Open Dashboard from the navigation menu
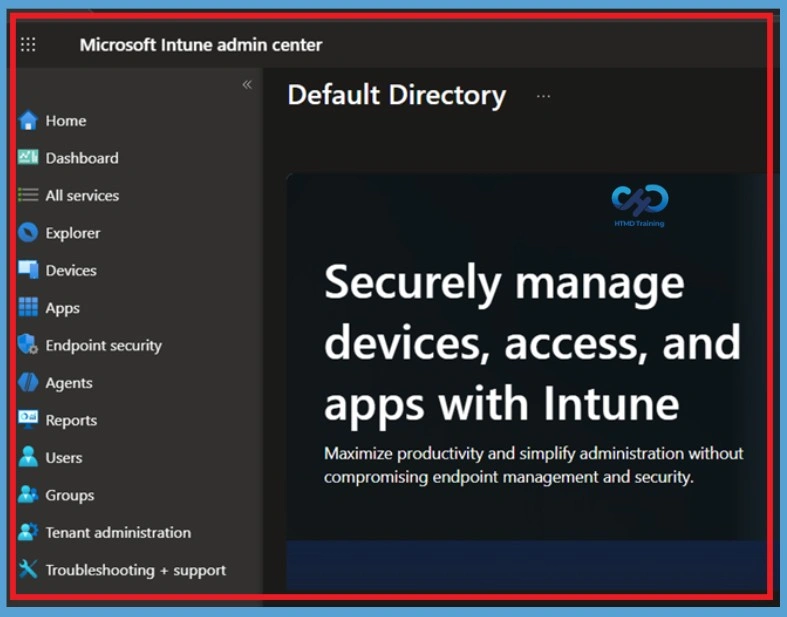This screenshot has height=617, width=787. 82,158
